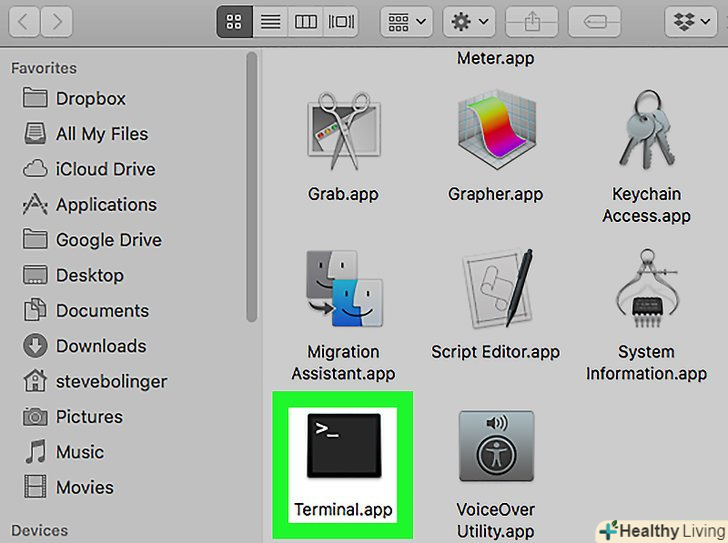The image size is (728, 543).
Task: Click the System Information.app file name
Action: pos(646,362)
